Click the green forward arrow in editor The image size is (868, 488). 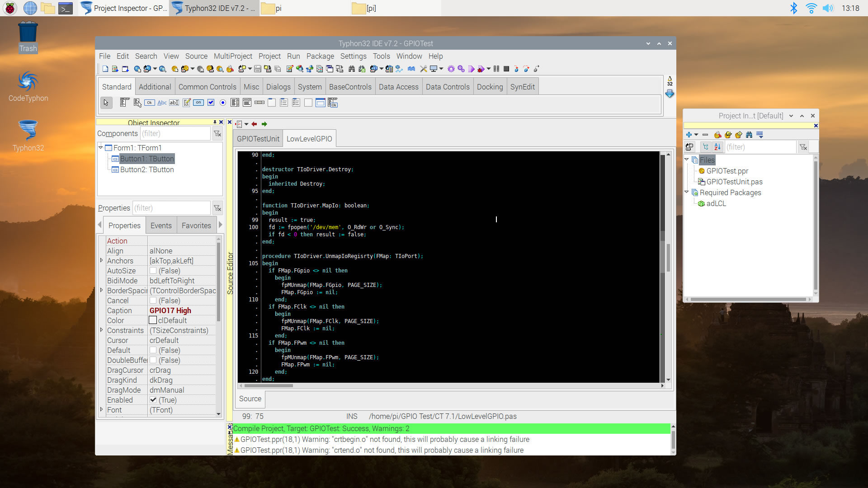pos(264,124)
